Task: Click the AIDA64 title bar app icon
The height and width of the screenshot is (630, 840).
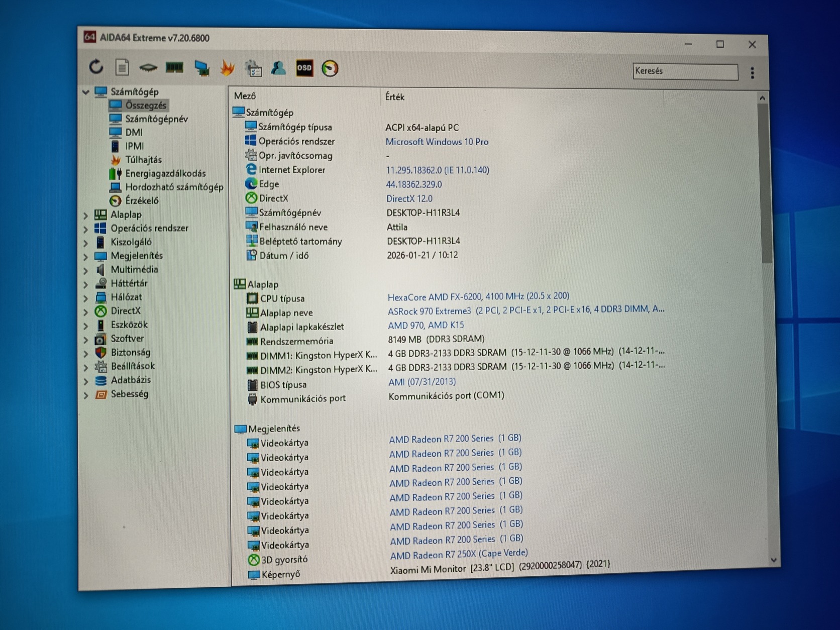Action: (89, 37)
